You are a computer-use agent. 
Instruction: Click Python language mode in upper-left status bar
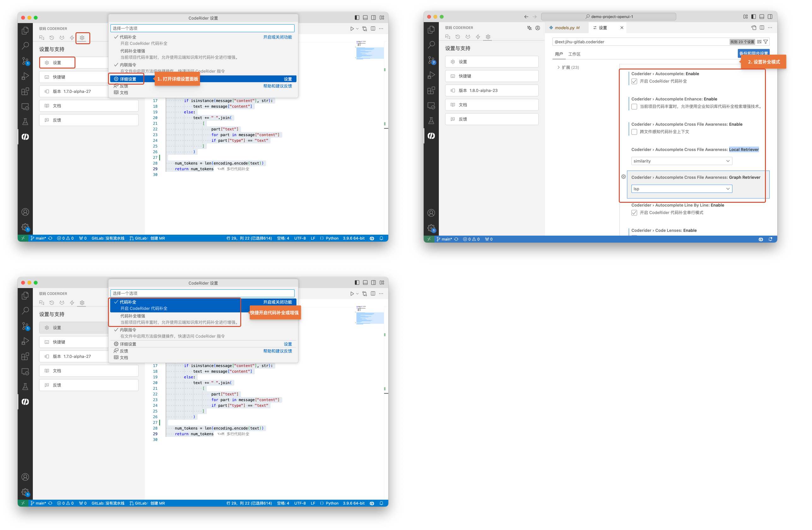(332, 238)
